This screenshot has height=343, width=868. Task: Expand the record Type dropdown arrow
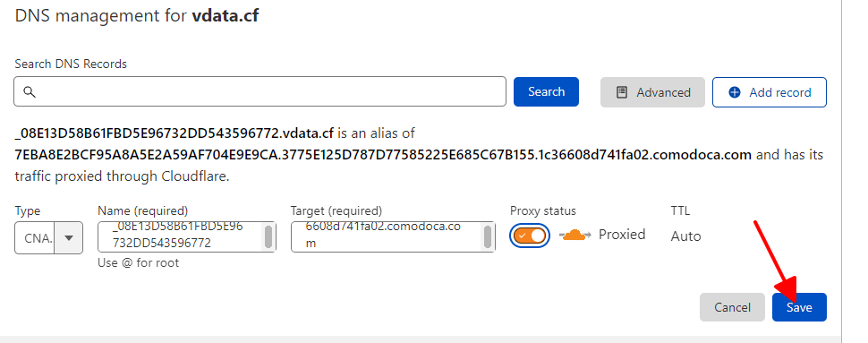[x=69, y=238]
